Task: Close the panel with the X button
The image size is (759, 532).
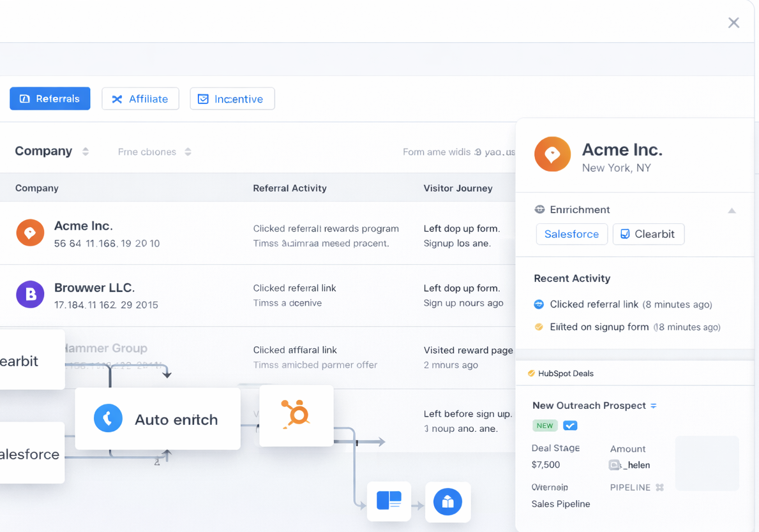Action: pyautogui.click(x=733, y=23)
